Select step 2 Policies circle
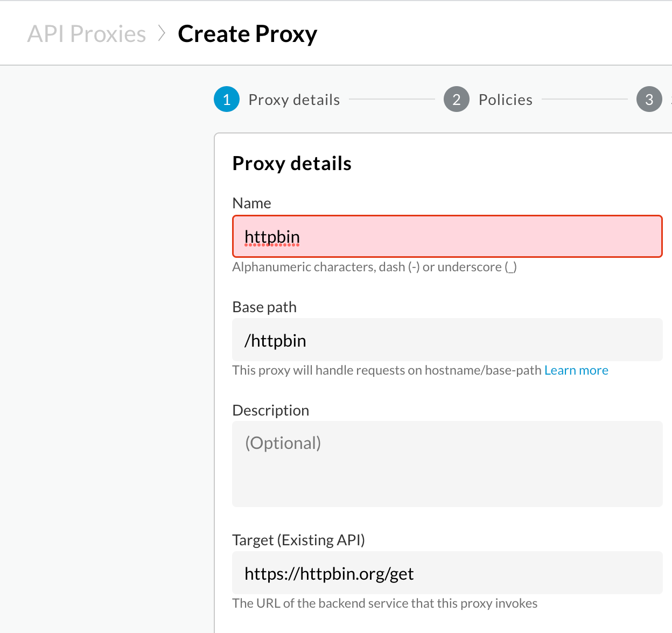Viewport: 672px width, 633px height. pyautogui.click(x=456, y=99)
